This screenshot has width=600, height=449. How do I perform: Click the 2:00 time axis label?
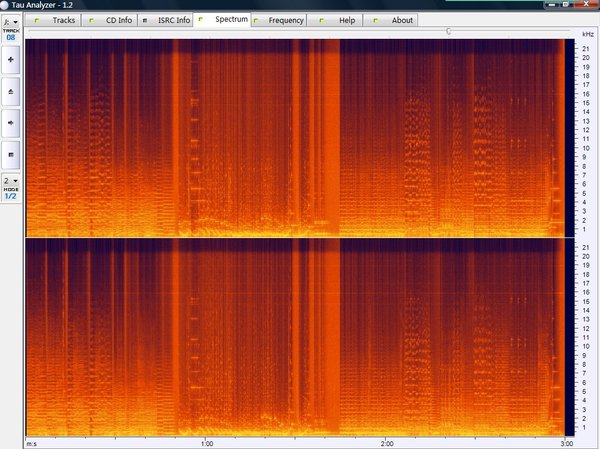[387, 444]
